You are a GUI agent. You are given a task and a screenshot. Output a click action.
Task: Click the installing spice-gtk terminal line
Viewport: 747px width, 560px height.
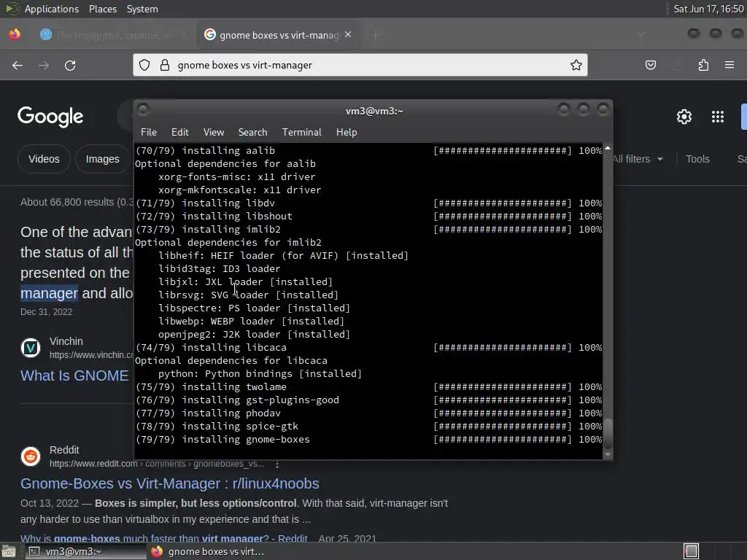pyautogui.click(x=368, y=426)
